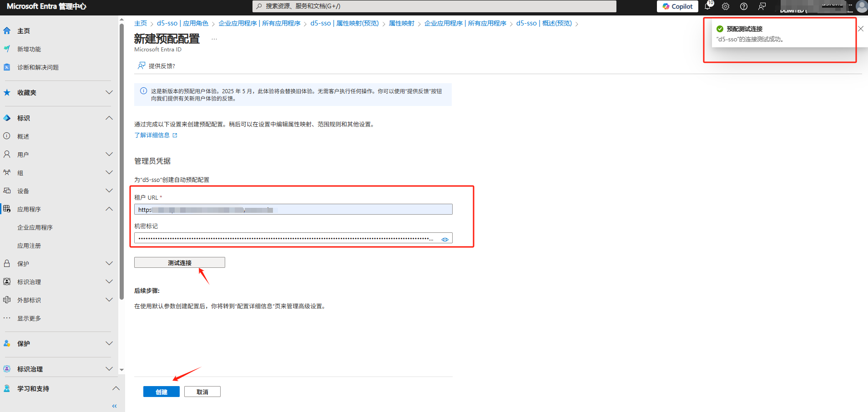This screenshot has width=868, height=412.
Task: Click the 标识 diamond icon
Action: 7,118
